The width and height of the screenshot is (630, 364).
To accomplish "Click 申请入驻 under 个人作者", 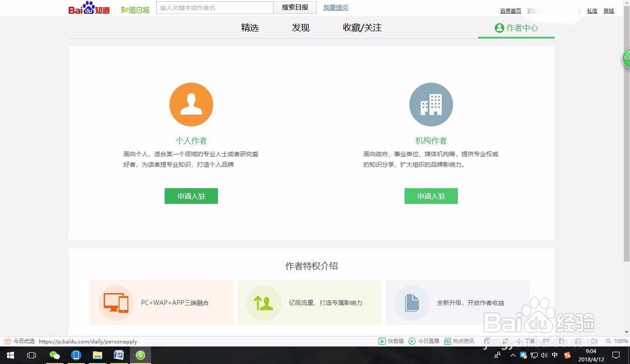I will click(191, 196).
